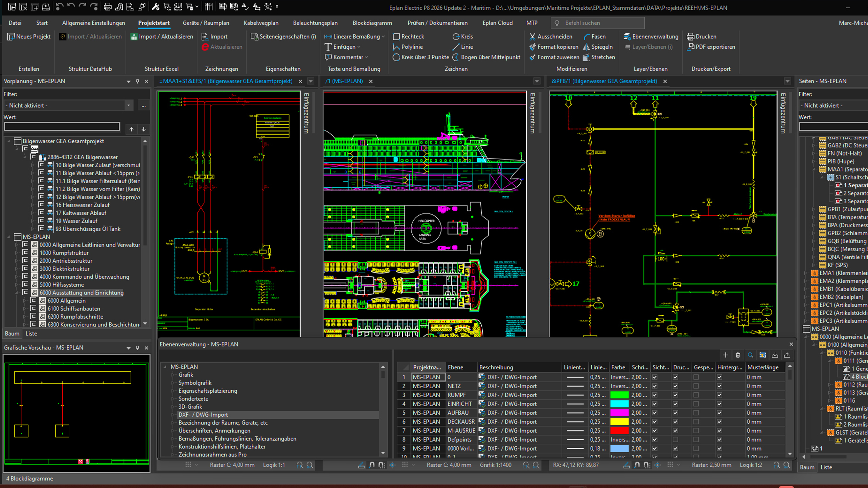The height and width of the screenshot is (488, 868).
Task: Add a new layer with the plus icon
Action: [725, 355]
